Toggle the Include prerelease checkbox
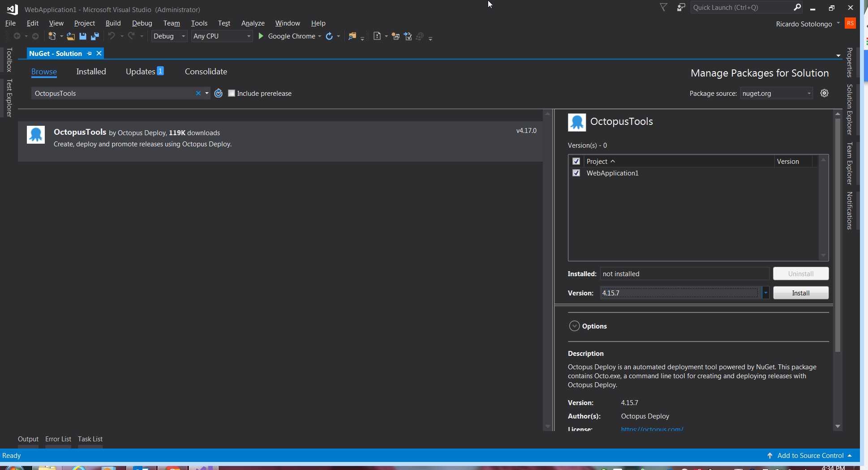 232,93
